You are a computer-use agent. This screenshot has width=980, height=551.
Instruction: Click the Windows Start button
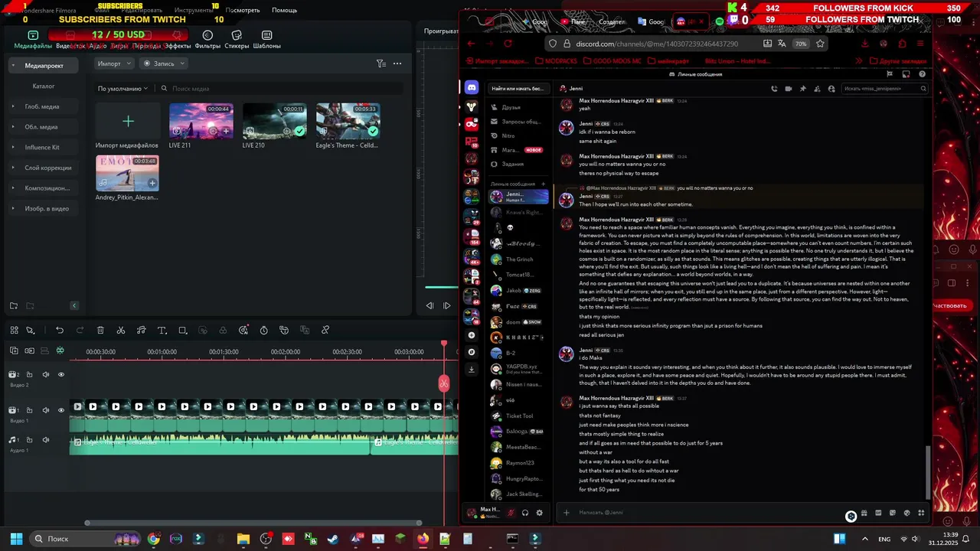click(x=16, y=539)
